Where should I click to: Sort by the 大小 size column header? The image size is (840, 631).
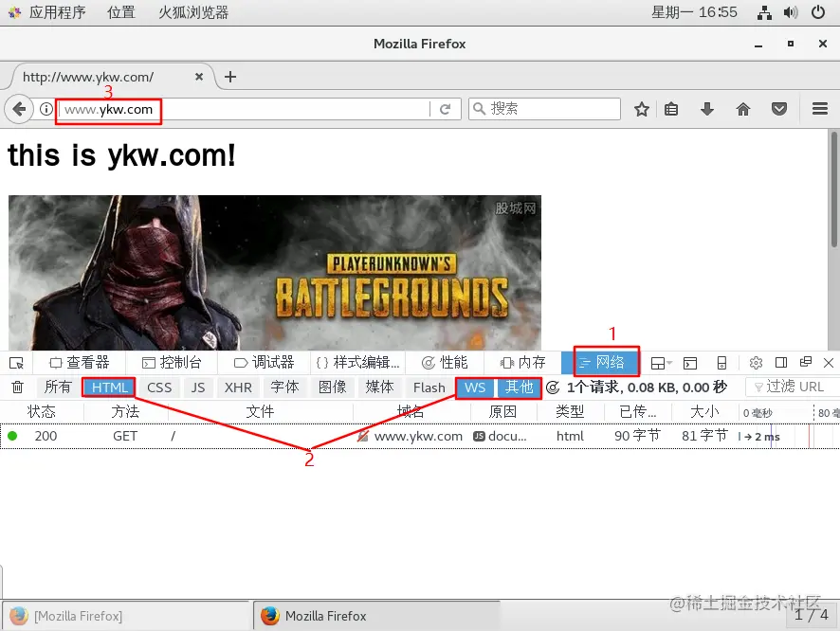(x=704, y=411)
